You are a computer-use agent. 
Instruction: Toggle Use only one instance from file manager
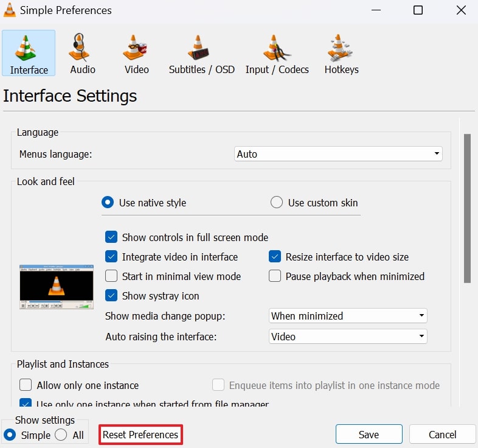coord(26,403)
